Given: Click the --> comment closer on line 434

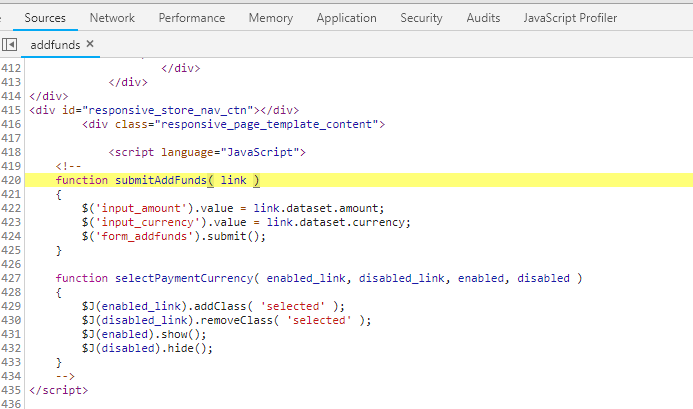Looking at the screenshot, I should pos(65,376).
